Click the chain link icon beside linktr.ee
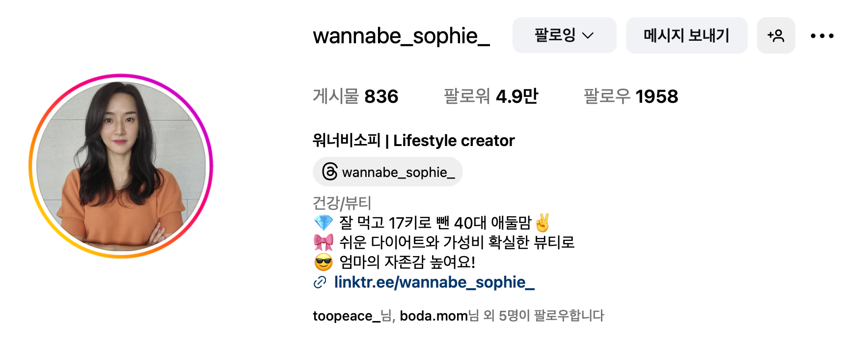 (x=320, y=282)
